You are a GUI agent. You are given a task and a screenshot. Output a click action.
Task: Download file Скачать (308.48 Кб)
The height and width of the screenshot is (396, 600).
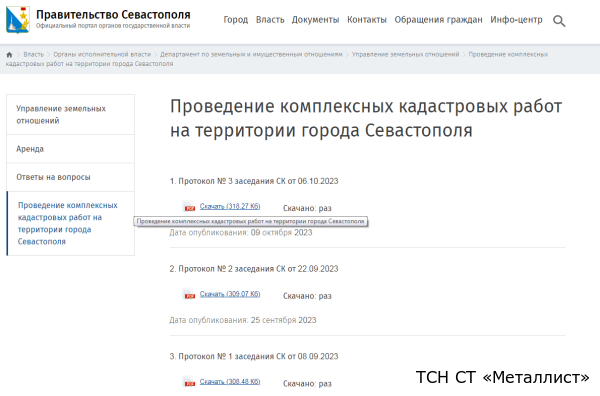click(230, 381)
